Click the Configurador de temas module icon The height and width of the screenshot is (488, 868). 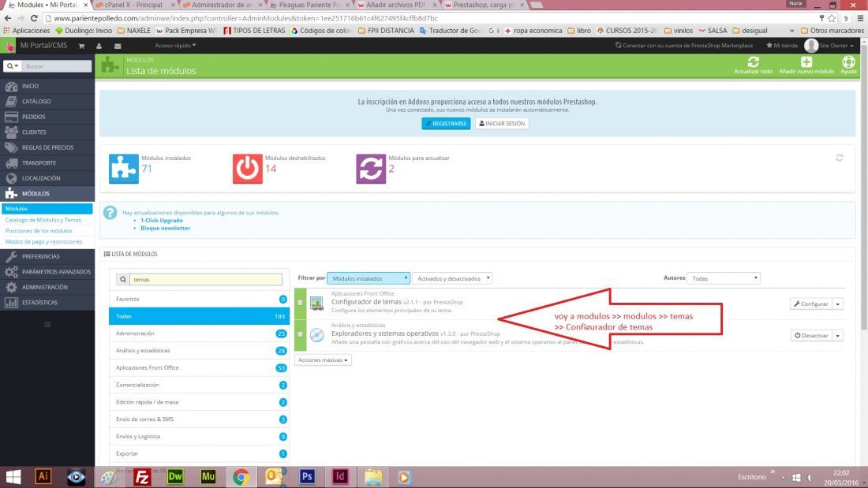point(316,303)
